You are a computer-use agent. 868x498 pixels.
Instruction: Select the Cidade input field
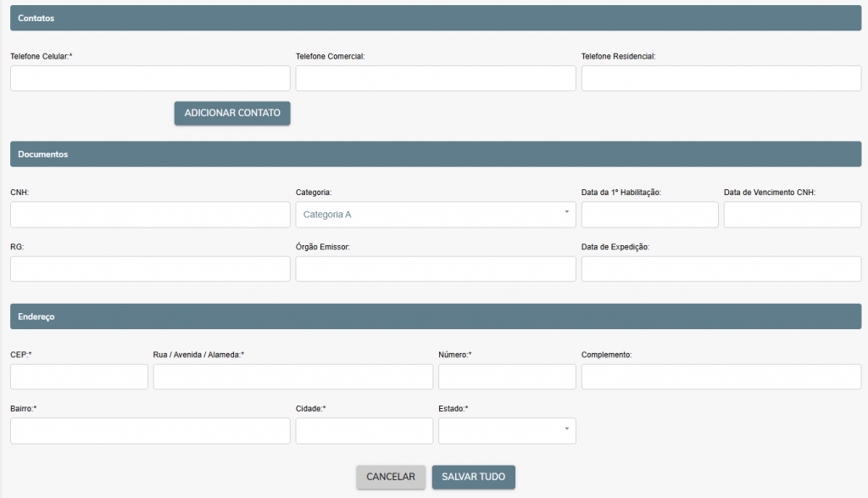364,431
